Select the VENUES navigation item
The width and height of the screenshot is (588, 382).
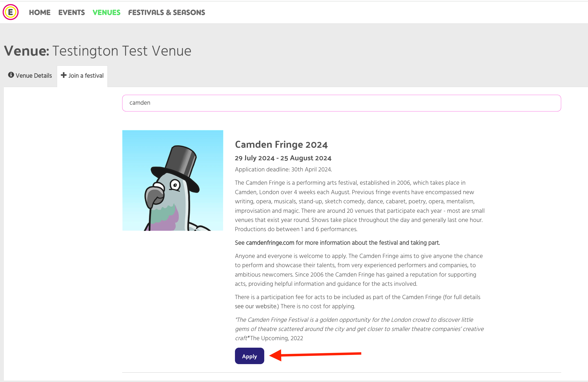(106, 12)
